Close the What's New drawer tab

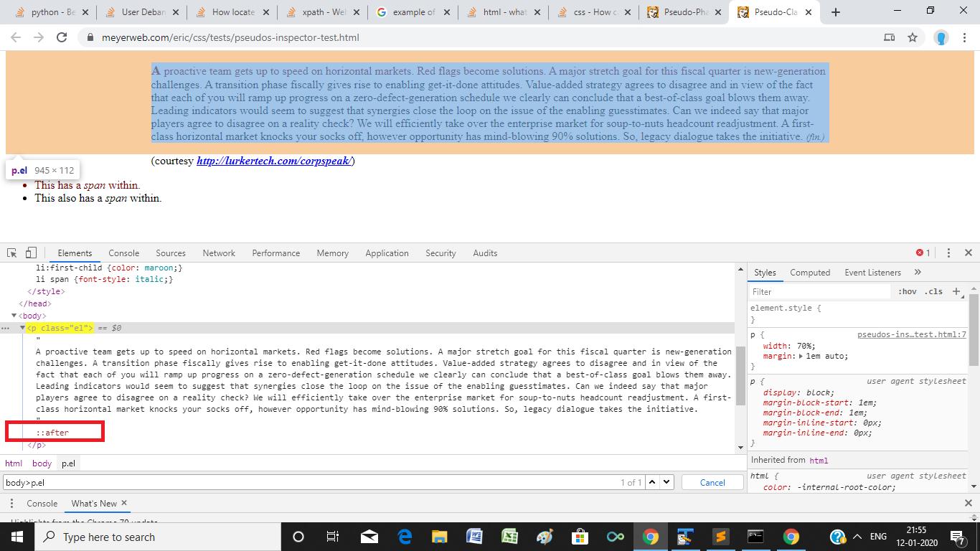click(x=124, y=503)
